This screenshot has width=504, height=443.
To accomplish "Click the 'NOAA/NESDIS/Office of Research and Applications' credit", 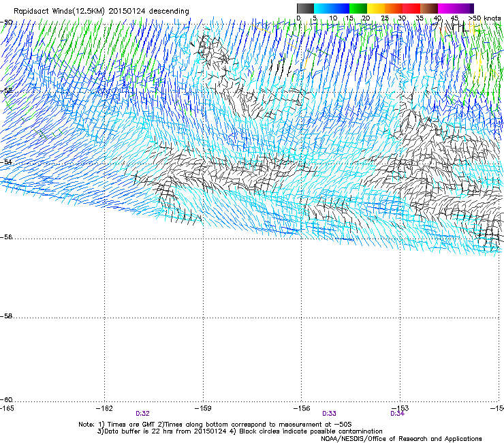I will 401,439.
